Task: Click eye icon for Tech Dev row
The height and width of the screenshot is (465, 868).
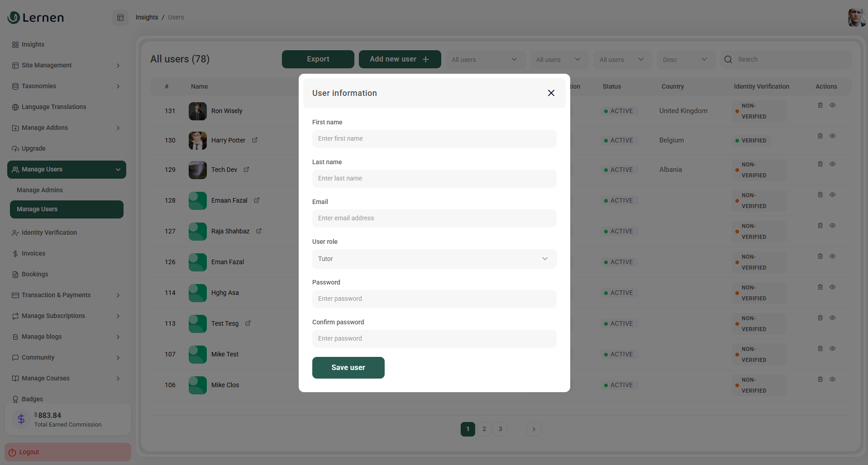Action: click(832, 164)
